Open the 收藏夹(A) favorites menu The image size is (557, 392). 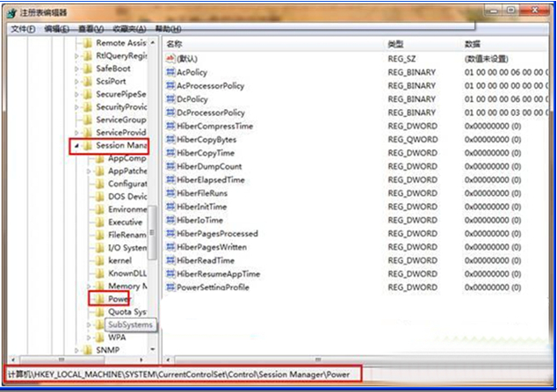(x=128, y=29)
